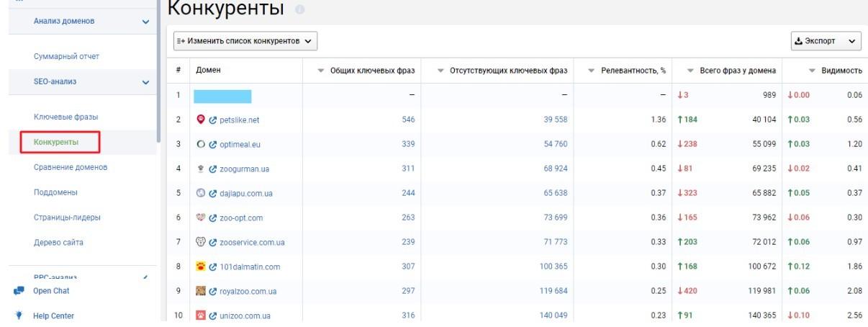Click the Help Center lightbulb icon
The height and width of the screenshot is (327, 868).
18,315
